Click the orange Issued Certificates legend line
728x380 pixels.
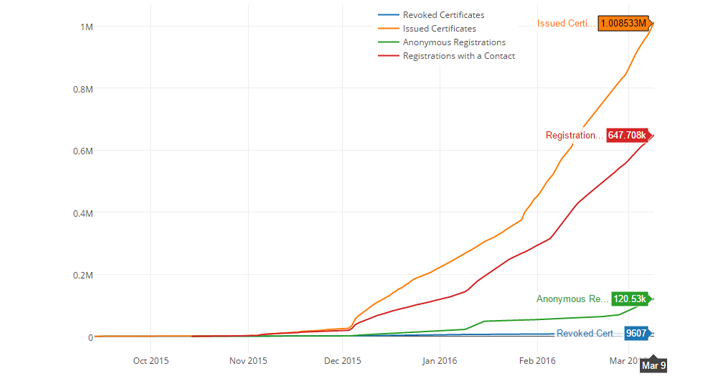coord(389,29)
